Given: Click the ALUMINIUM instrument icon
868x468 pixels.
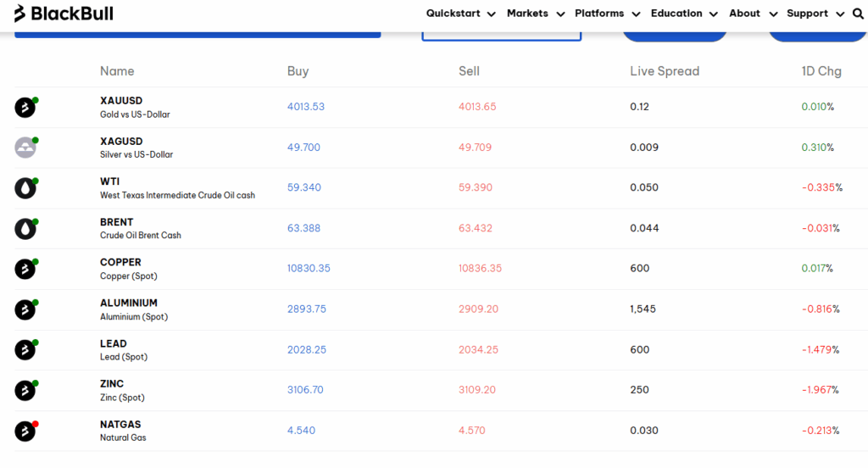Looking at the screenshot, I should (25, 309).
